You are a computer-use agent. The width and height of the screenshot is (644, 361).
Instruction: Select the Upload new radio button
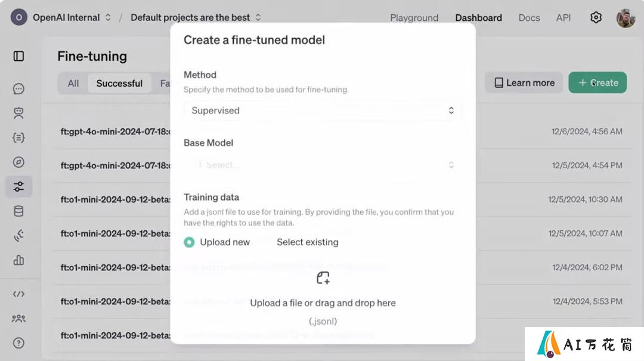189,242
